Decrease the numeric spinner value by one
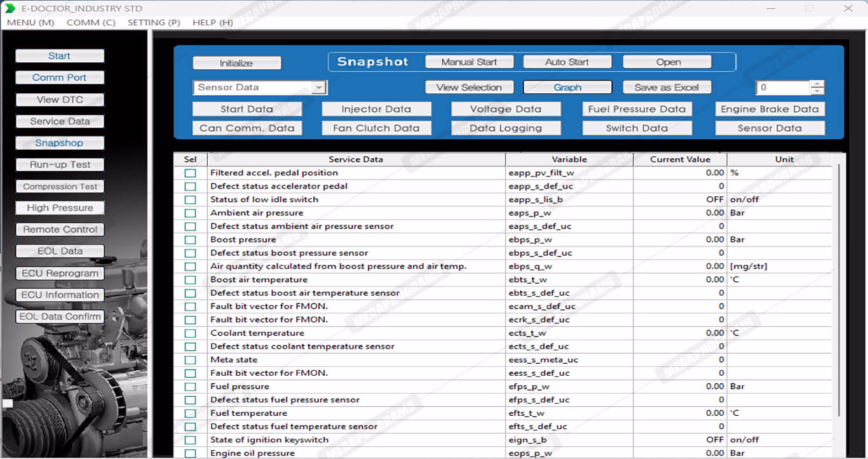 coord(818,91)
